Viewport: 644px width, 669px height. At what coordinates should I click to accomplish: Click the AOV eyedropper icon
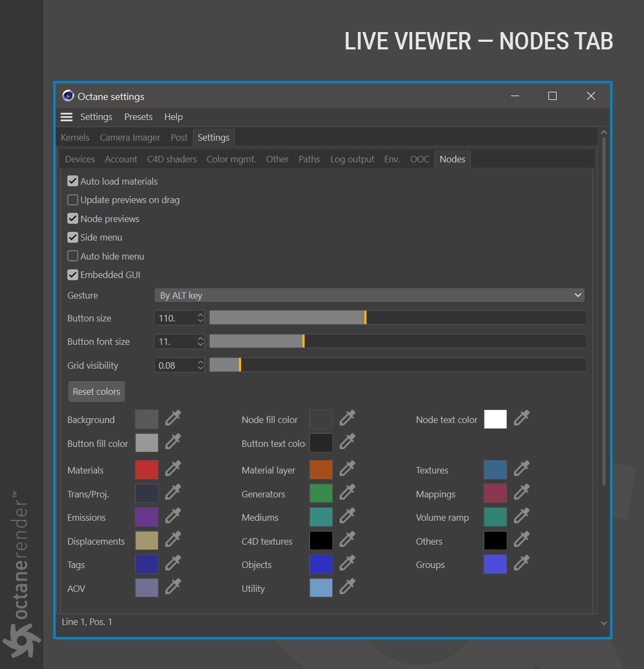pos(173,587)
